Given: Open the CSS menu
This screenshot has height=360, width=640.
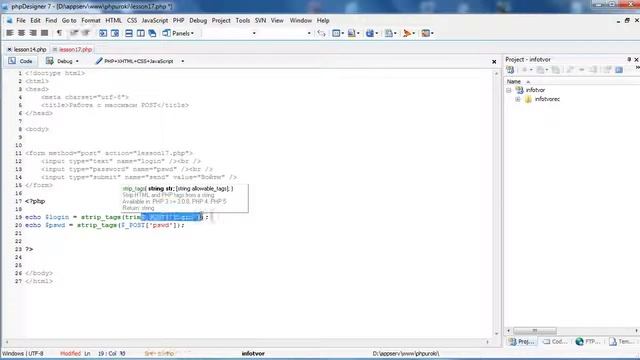Looking at the screenshot, I should pos(132,20).
